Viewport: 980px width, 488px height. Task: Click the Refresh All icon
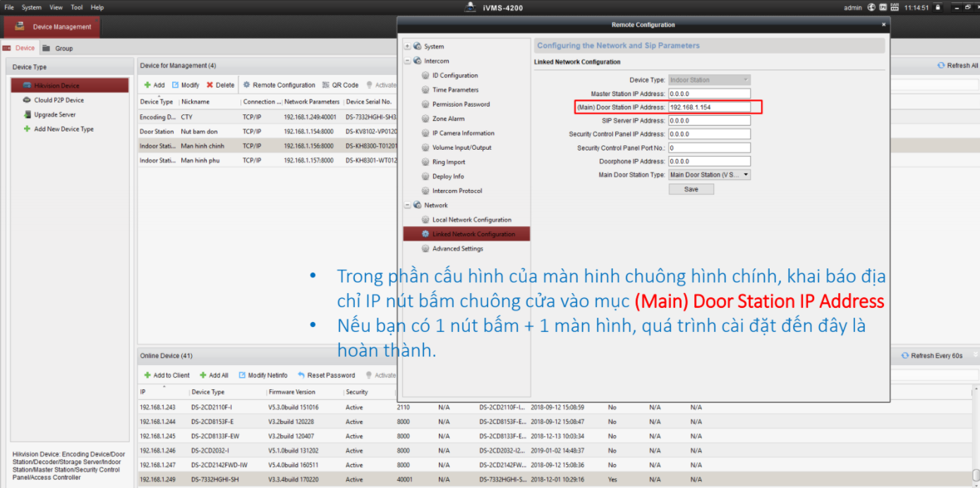click(940, 66)
